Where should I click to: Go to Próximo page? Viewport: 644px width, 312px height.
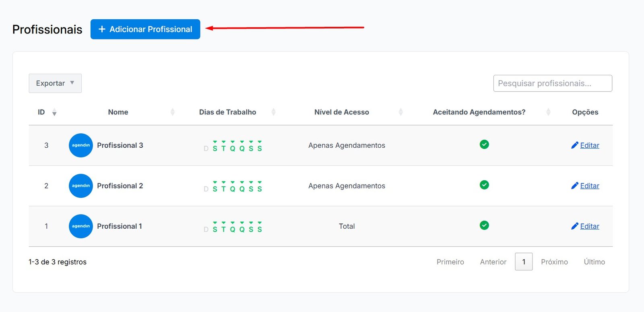pyautogui.click(x=554, y=262)
